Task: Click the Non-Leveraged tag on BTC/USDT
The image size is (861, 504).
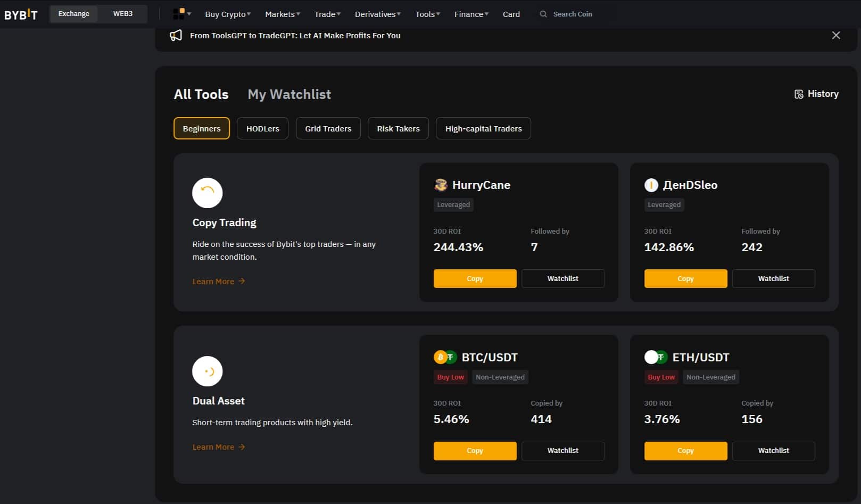Action: [x=500, y=377]
